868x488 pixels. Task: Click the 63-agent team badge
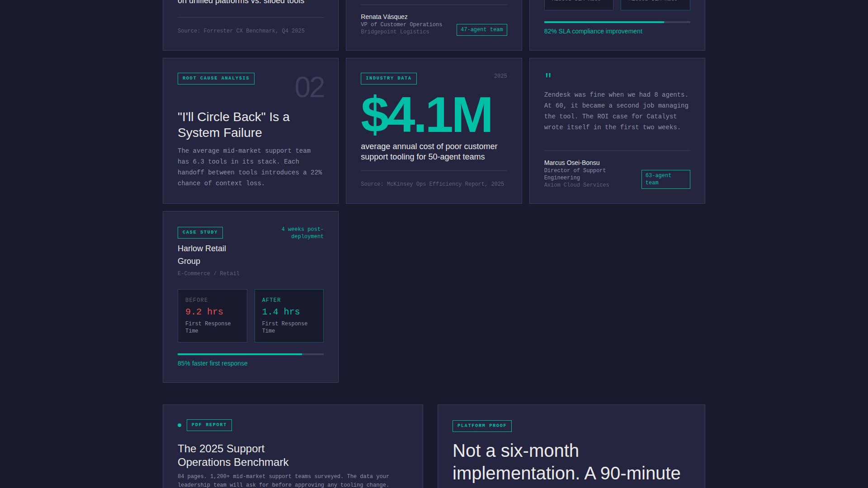pos(665,179)
